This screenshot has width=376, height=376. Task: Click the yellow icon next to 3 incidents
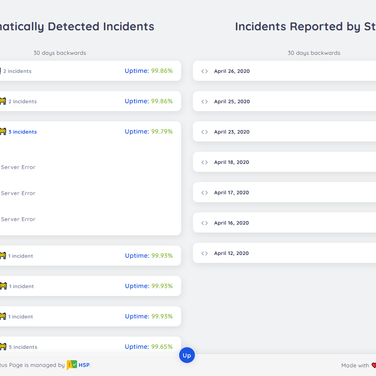pos(3,131)
